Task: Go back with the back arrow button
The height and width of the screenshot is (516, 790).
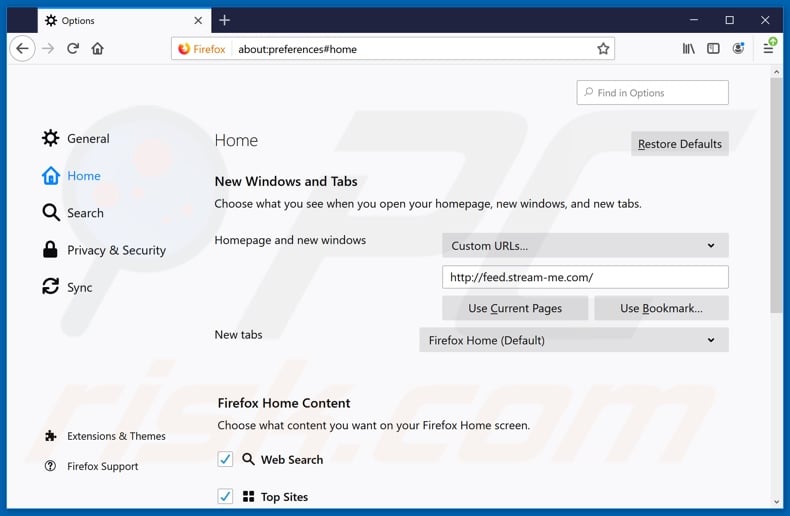Action: pos(22,49)
